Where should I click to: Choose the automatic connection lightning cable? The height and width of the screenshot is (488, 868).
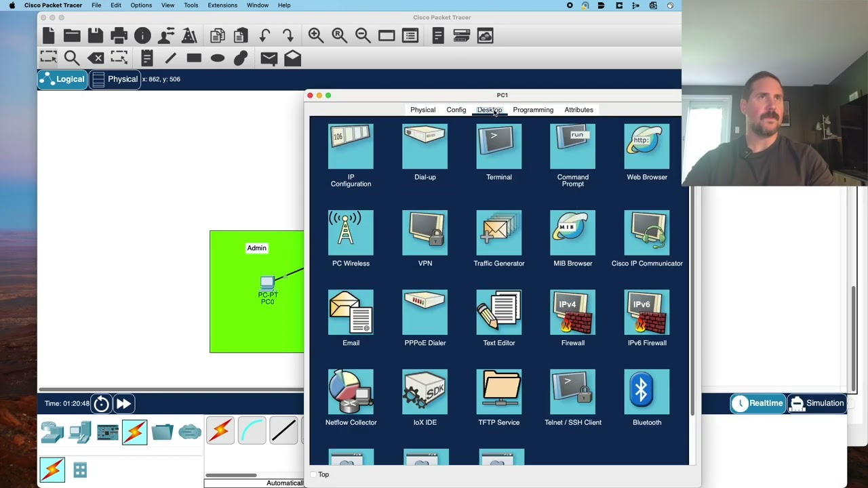pos(220,431)
